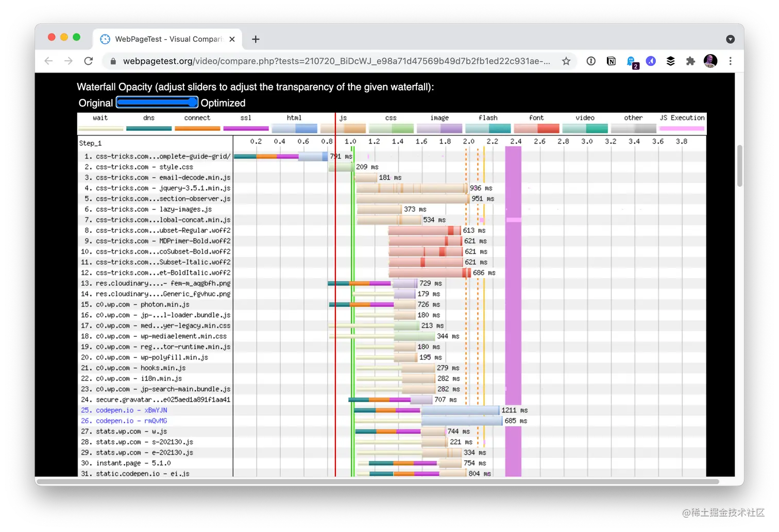Open codepen.io - rmQvMG request link

(131, 421)
